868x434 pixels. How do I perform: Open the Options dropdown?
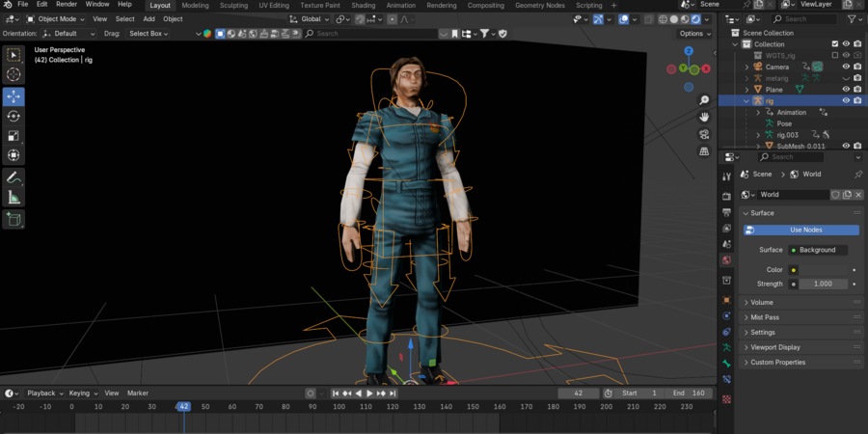click(695, 34)
